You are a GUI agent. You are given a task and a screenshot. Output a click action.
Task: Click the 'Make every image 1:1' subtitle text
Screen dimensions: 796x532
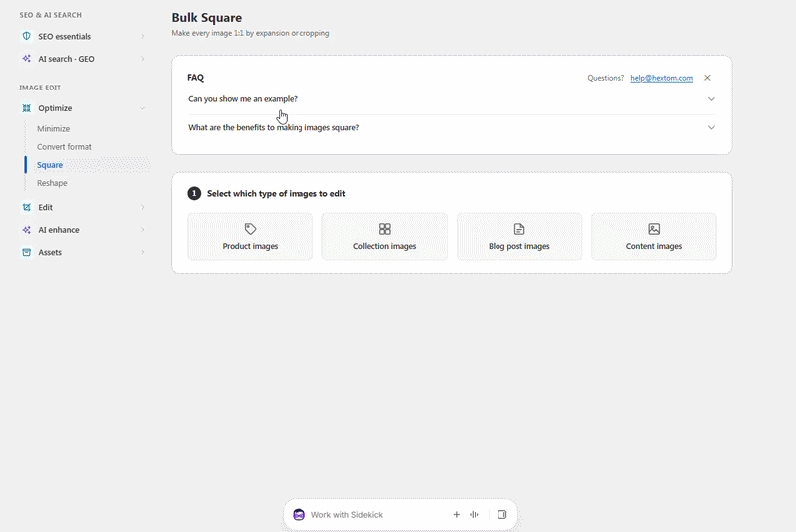[x=251, y=33]
